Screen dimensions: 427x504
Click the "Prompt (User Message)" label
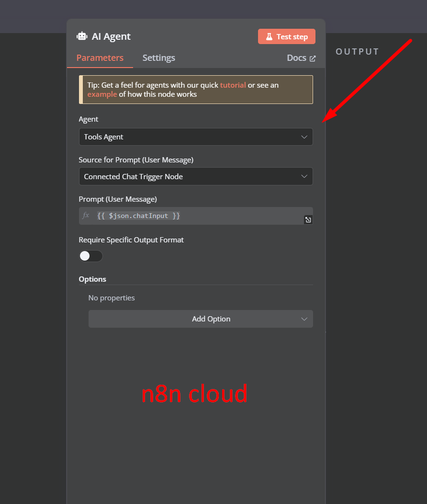coord(118,199)
